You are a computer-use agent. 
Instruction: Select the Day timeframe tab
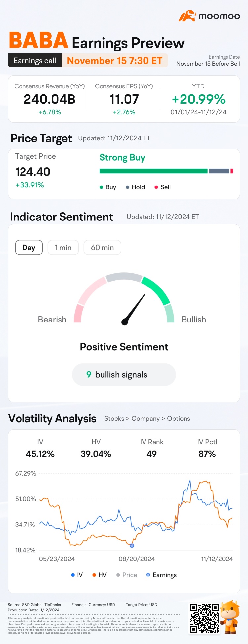click(29, 248)
